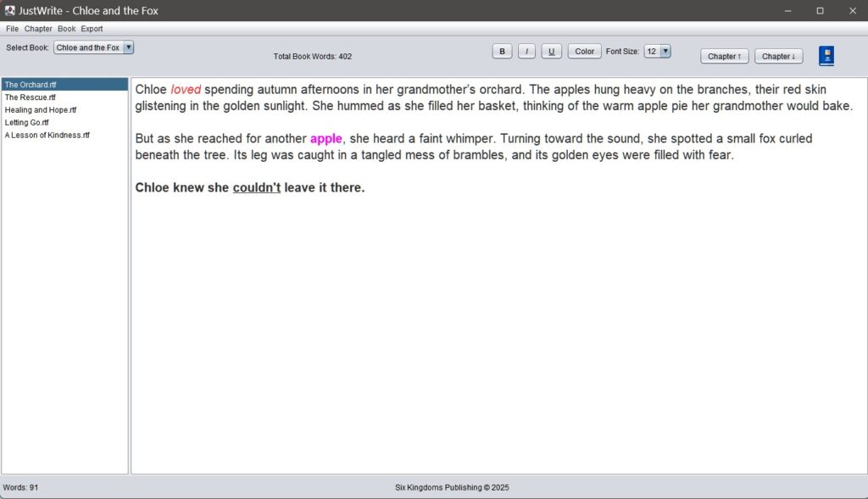The height and width of the screenshot is (499, 868).
Task: Open the Chapter menu
Action: pyautogui.click(x=38, y=29)
